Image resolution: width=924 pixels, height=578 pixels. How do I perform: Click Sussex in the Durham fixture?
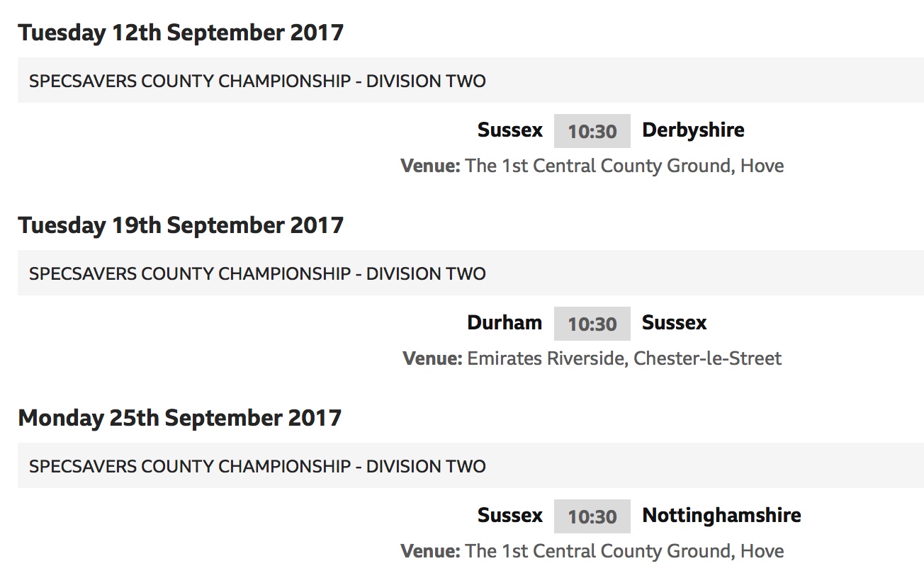click(675, 323)
